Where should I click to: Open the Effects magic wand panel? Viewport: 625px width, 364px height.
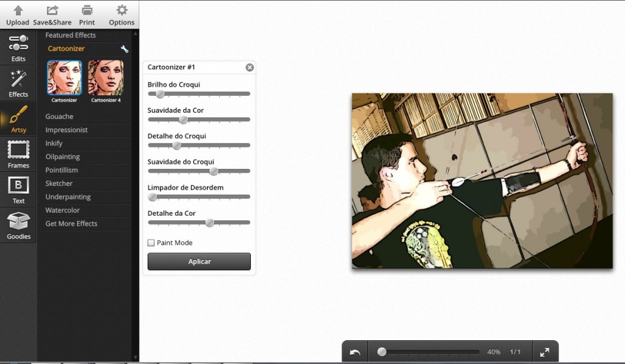click(x=18, y=84)
